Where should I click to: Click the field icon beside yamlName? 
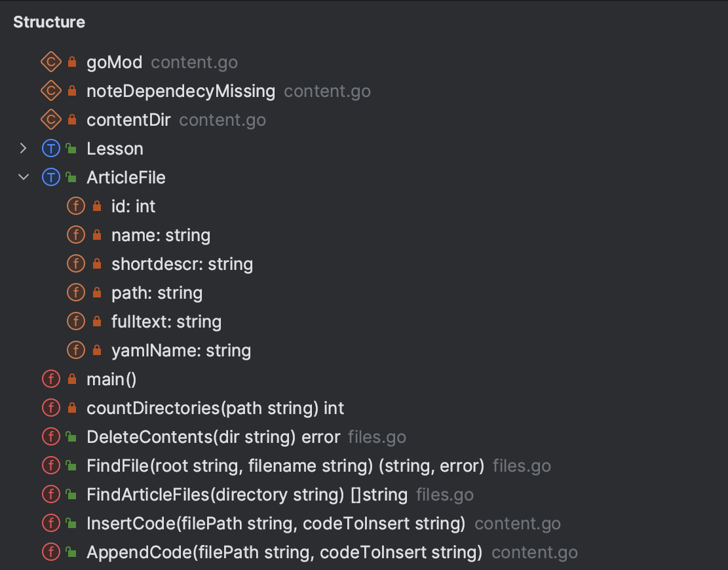click(x=76, y=350)
